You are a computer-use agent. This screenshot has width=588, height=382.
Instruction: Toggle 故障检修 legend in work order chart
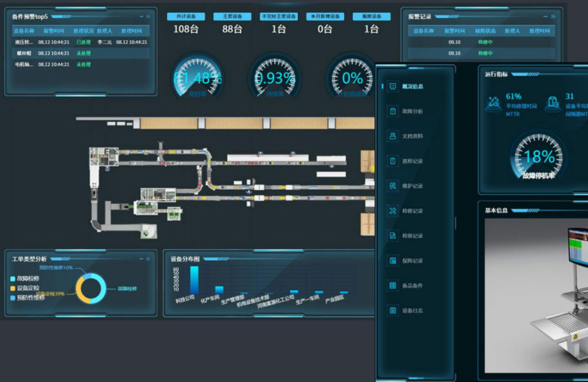click(25, 278)
